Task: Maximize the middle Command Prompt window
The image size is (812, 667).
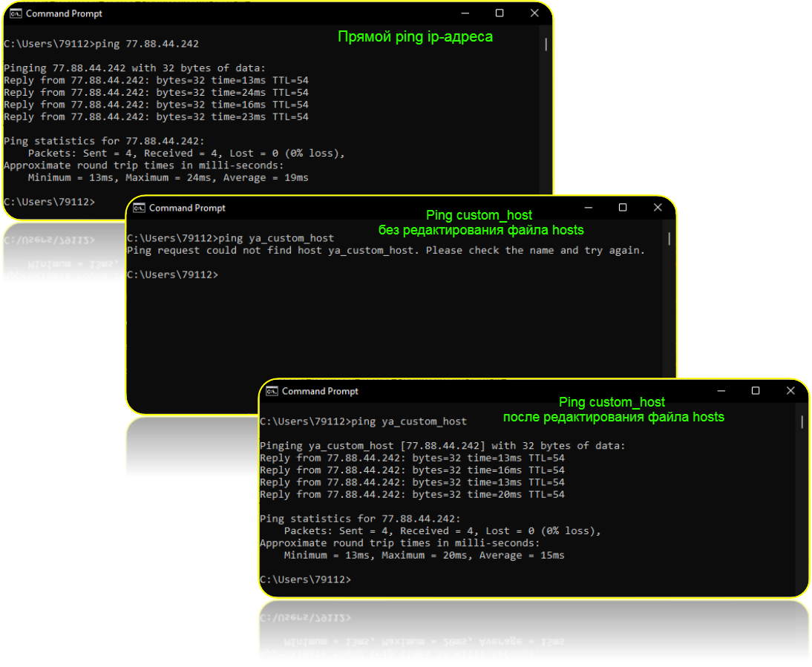Action: 623,208
